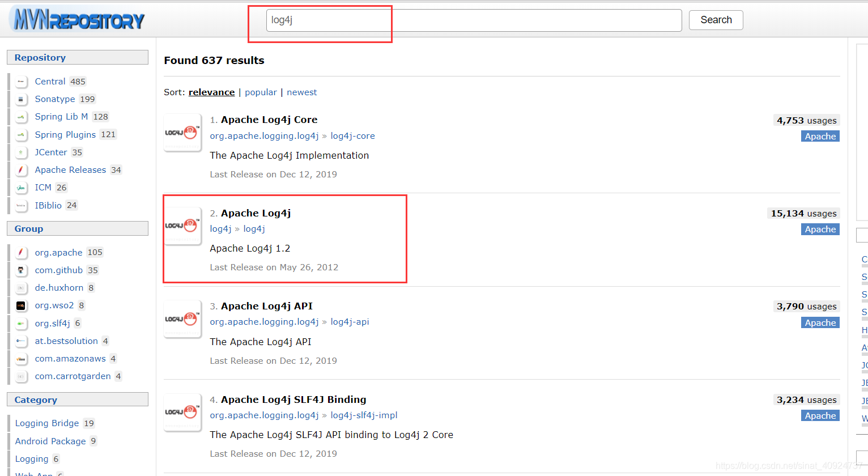
Task: Filter by com.github group link
Action: 59,270
